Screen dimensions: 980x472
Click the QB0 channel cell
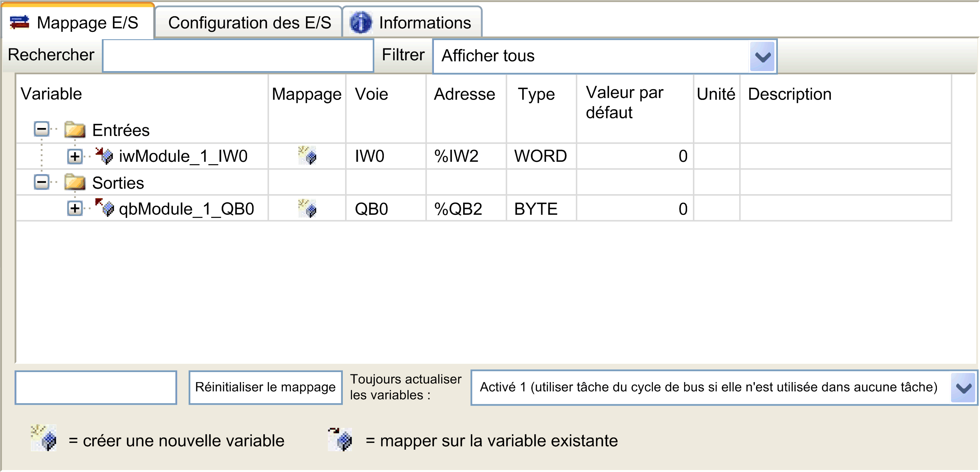386,209
